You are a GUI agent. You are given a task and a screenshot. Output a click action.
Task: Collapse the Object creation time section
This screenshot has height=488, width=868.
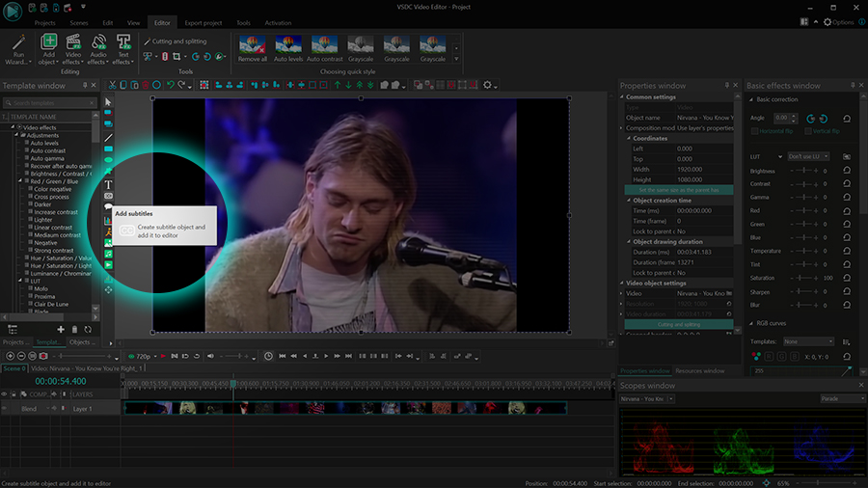coord(629,201)
